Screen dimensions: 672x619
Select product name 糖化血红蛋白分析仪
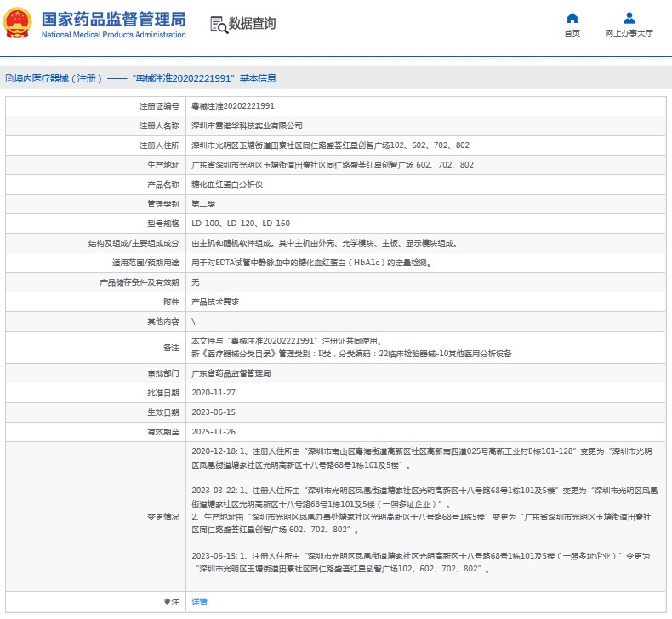click(x=227, y=185)
